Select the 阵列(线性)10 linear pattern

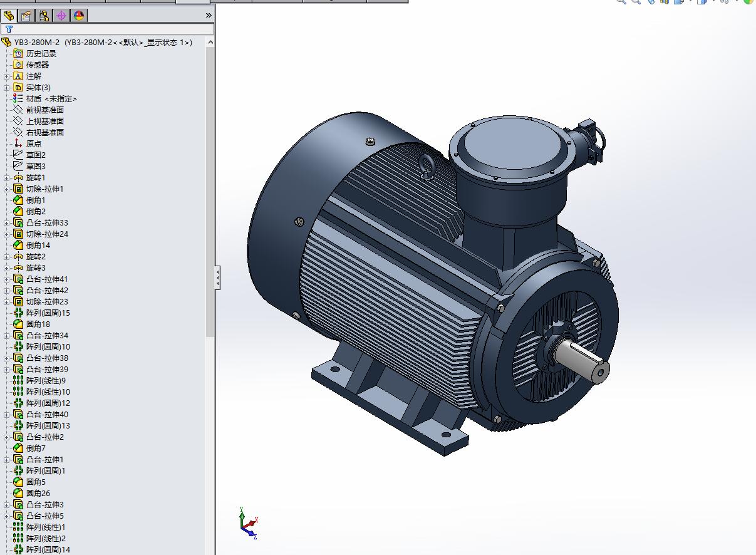tap(42, 392)
